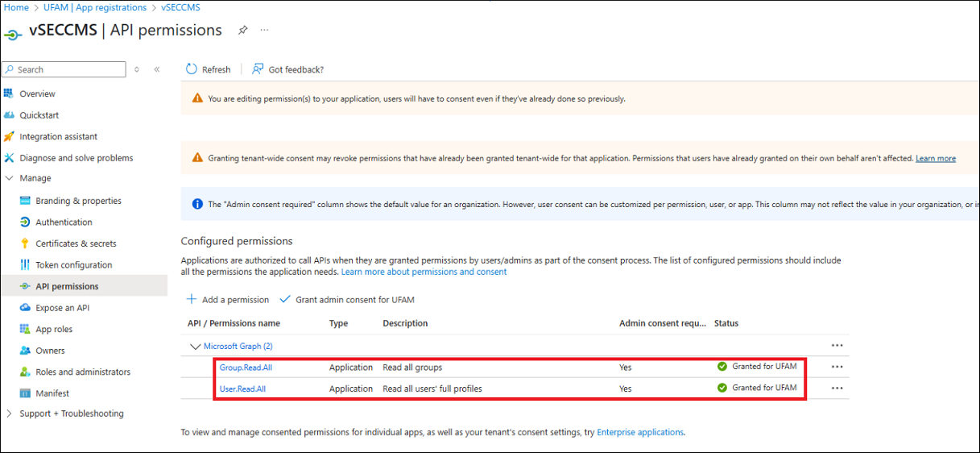Open Quickstart in the sidebar
The width and height of the screenshot is (980, 453).
(x=39, y=115)
